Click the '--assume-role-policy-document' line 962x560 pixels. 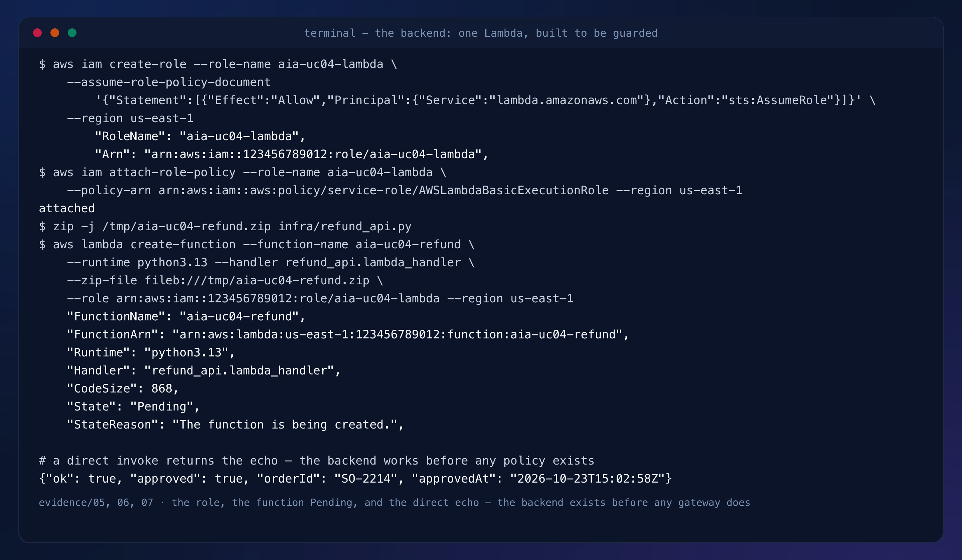(x=169, y=82)
